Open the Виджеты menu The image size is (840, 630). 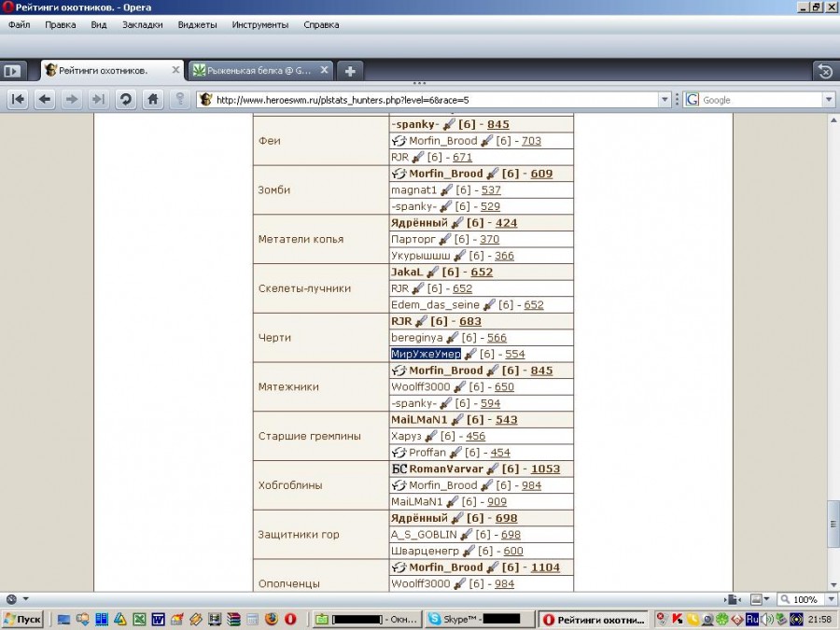point(197,24)
